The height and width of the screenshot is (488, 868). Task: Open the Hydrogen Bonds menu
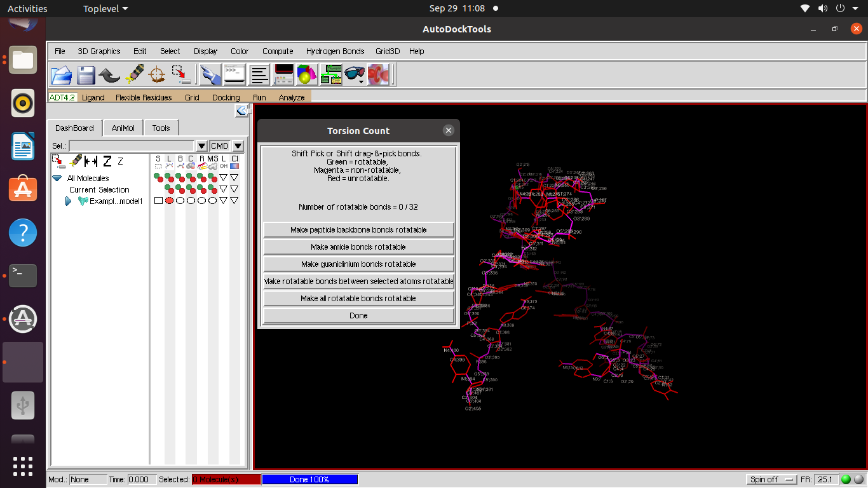pos(335,51)
